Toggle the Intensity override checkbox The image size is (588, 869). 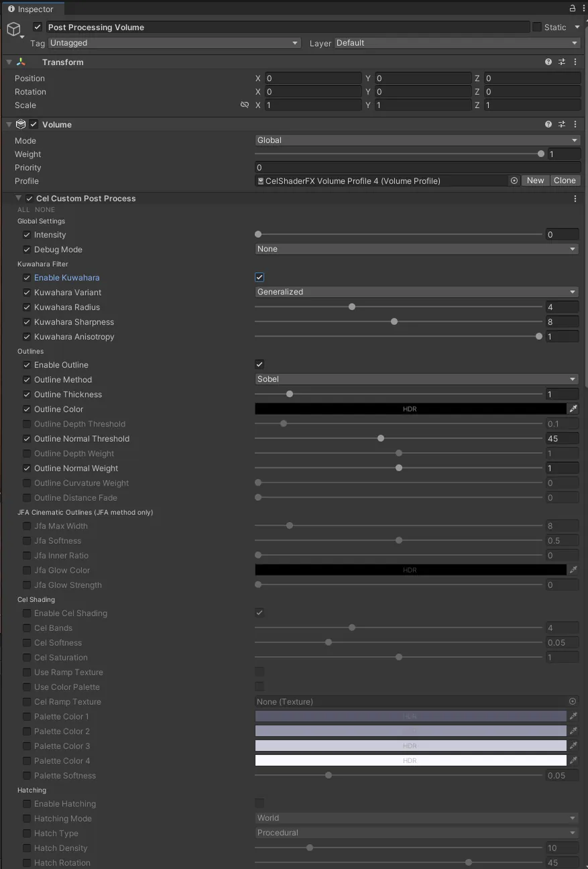[x=27, y=235]
